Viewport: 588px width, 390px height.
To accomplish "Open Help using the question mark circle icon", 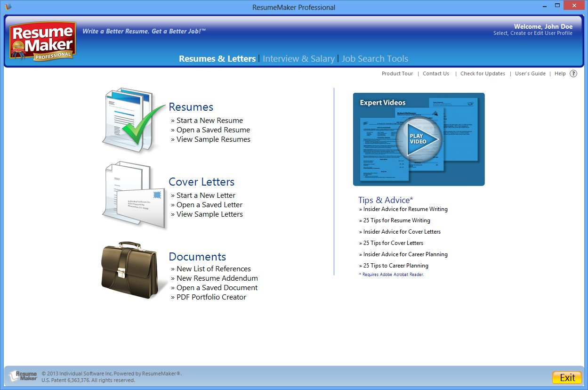I will 573,73.
